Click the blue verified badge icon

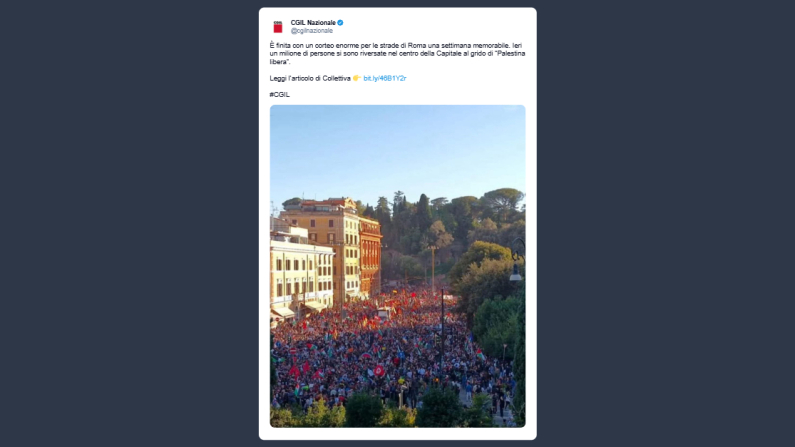click(x=340, y=22)
